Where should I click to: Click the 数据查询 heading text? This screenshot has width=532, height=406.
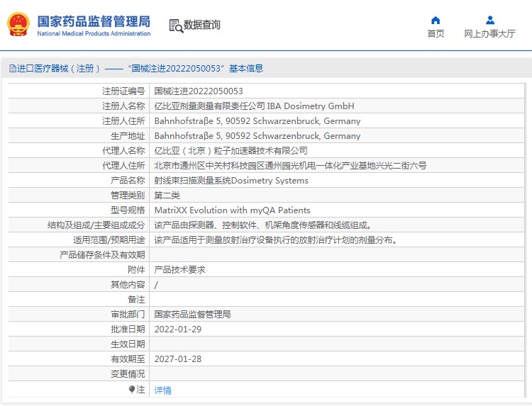(x=202, y=25)
